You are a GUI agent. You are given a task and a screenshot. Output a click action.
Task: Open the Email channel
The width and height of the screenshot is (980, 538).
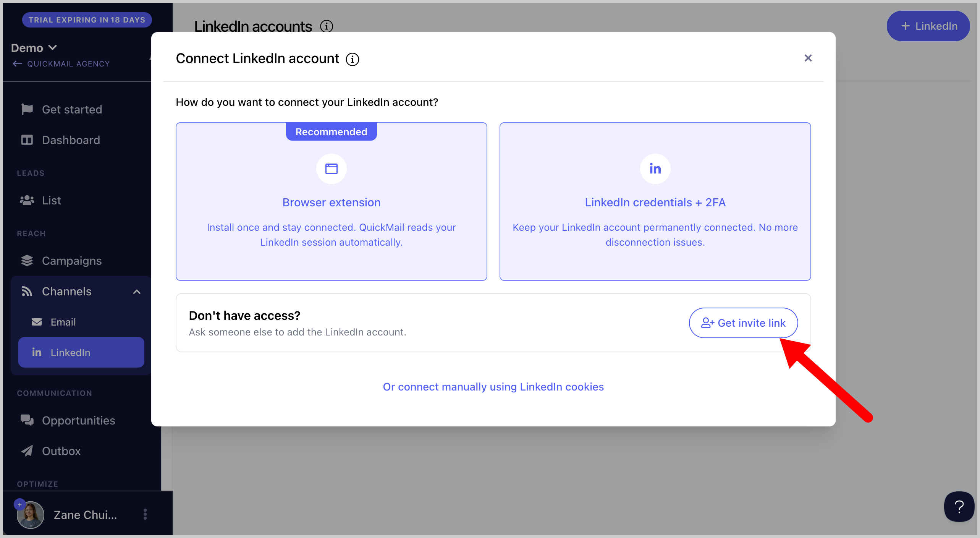coord(63,322)
